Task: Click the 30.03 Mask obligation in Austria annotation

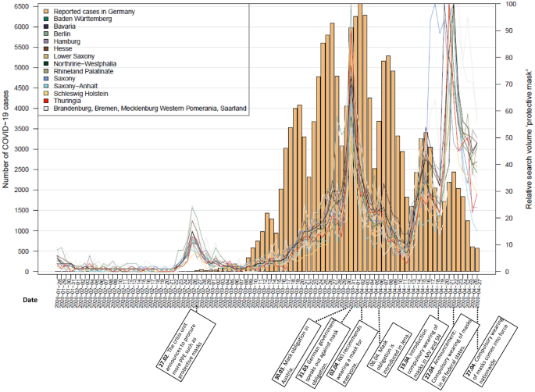Action: click(297, 351)
